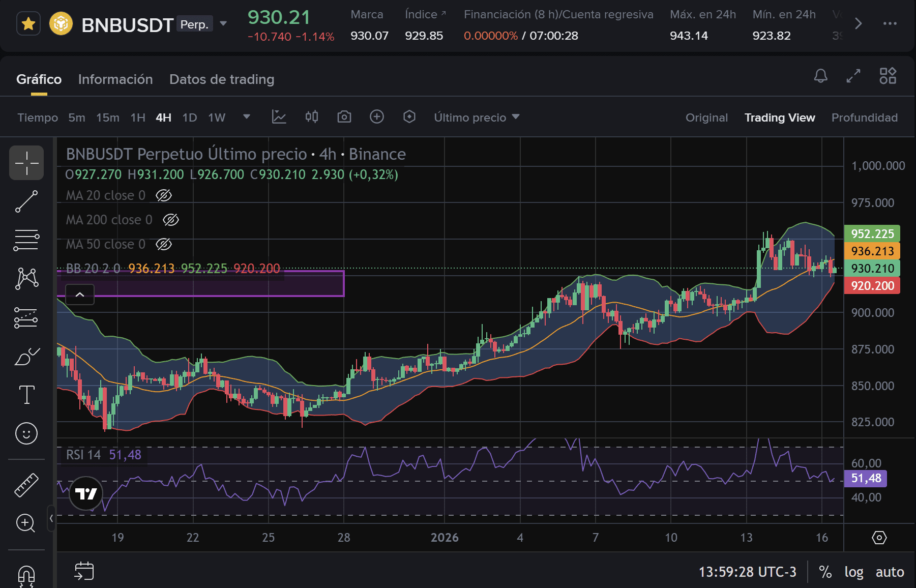The width and height of the screenshot is (916, 588).
Task: Click the text annotation tool
Action: click(26, 395)
